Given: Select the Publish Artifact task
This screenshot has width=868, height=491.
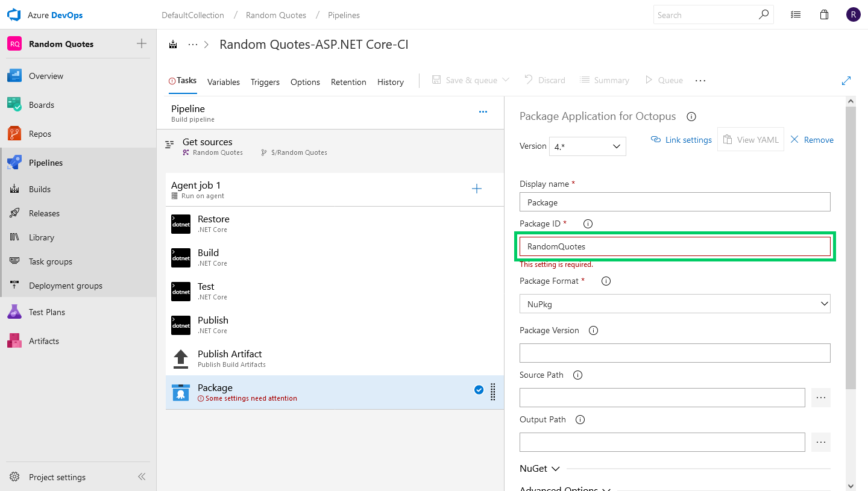Looking at the screenshot, I should pos(335,358).
